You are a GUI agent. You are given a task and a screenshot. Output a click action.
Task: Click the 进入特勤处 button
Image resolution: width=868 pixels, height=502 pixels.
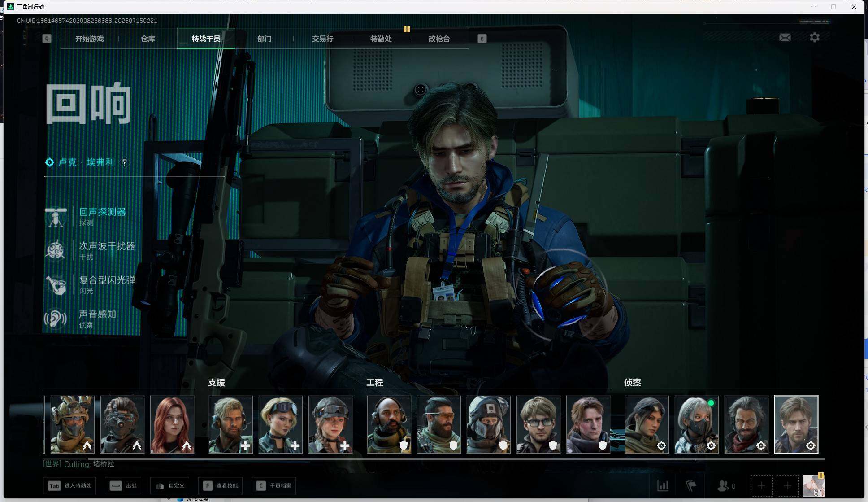coord(69,486)
